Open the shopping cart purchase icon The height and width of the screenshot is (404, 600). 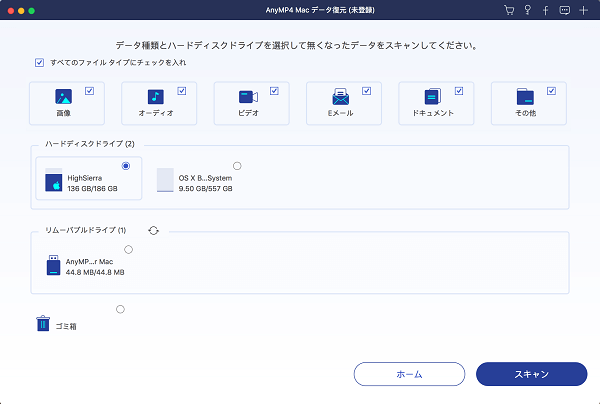coord(509,10)
